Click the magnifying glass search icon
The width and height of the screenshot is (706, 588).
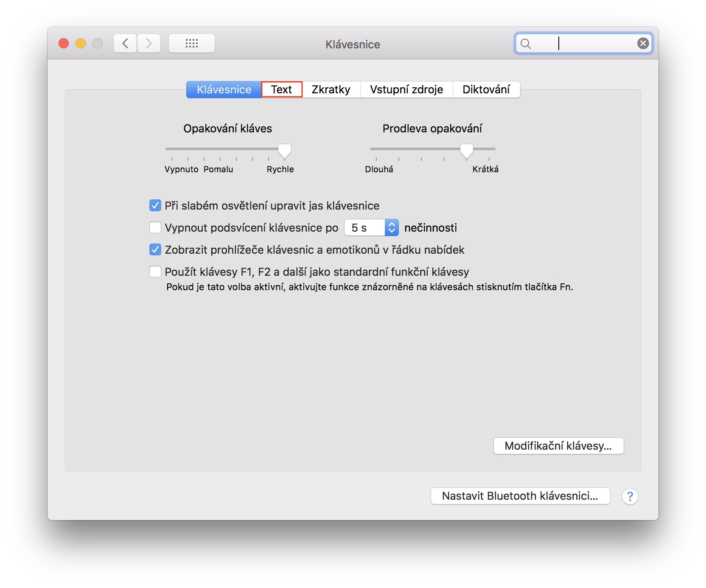(x=526, y=44)
